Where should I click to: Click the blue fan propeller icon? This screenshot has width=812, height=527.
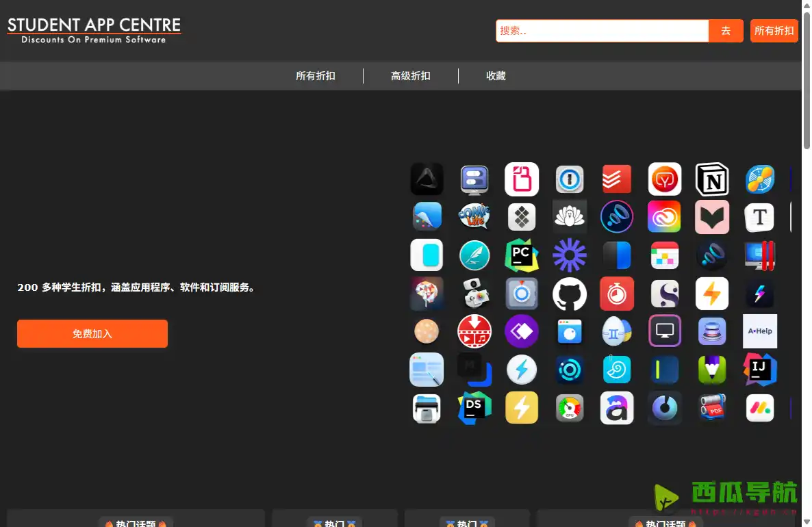tap(760, 179)
